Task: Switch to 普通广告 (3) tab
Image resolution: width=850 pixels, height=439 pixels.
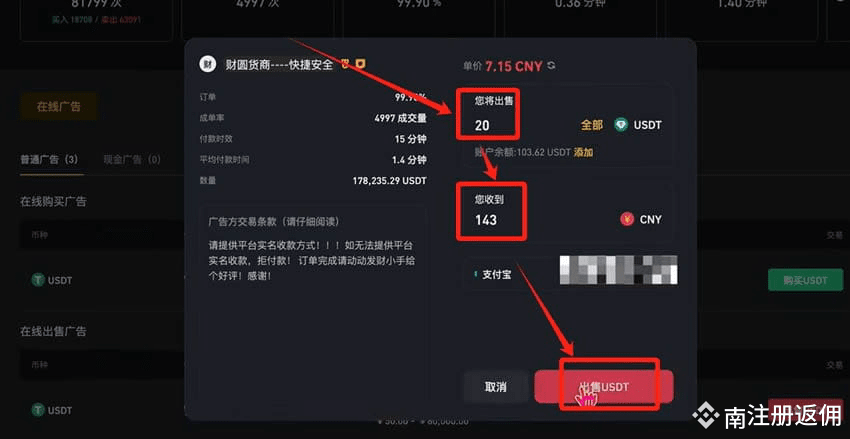Action: [49, 160]
